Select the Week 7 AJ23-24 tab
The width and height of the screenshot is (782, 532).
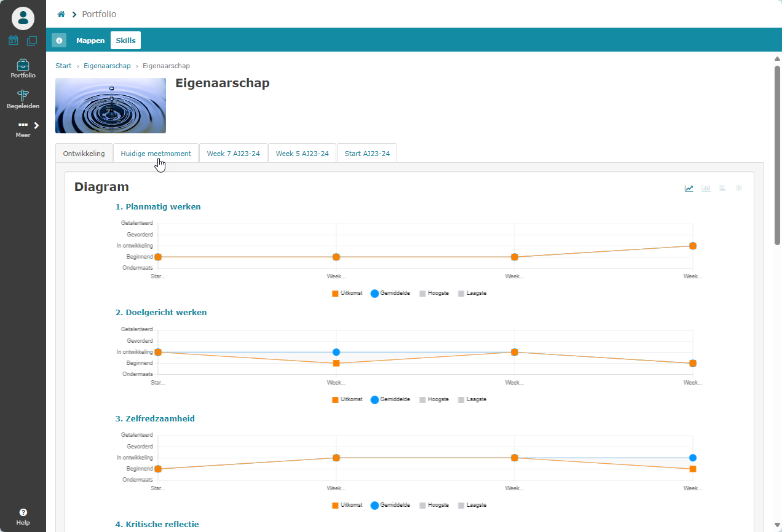233,154
